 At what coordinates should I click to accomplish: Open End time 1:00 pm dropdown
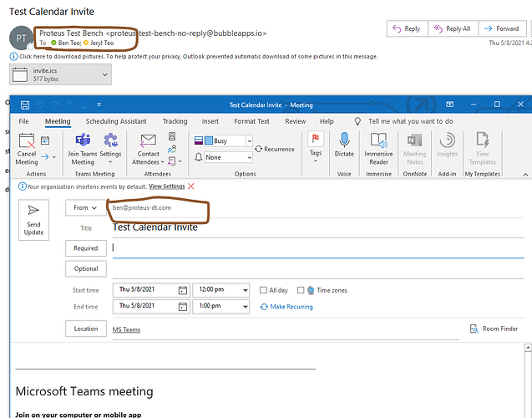245,307
